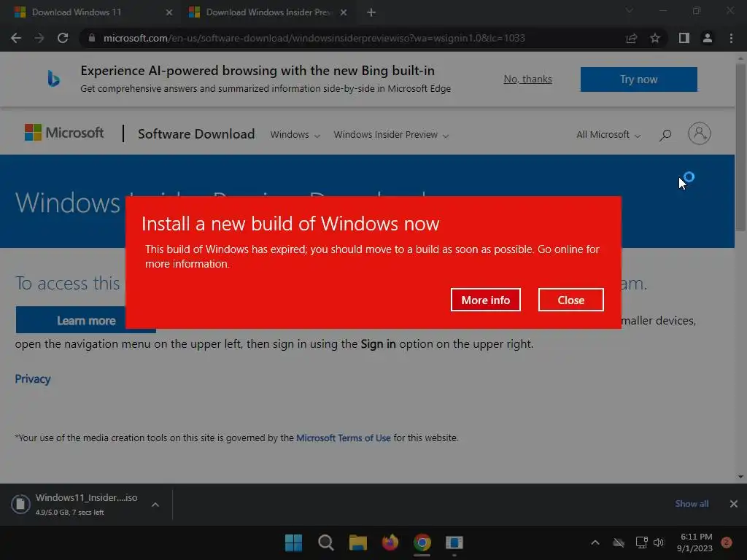This screenshot has width=747, height=560.
Task: Open the Privacy link
Action: coord(32,379)
